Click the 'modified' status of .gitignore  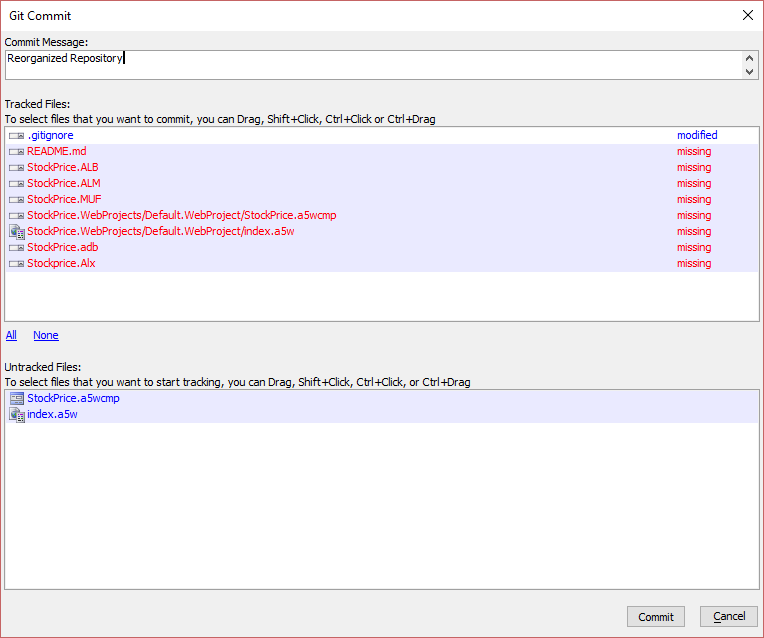tap(697, 135)
